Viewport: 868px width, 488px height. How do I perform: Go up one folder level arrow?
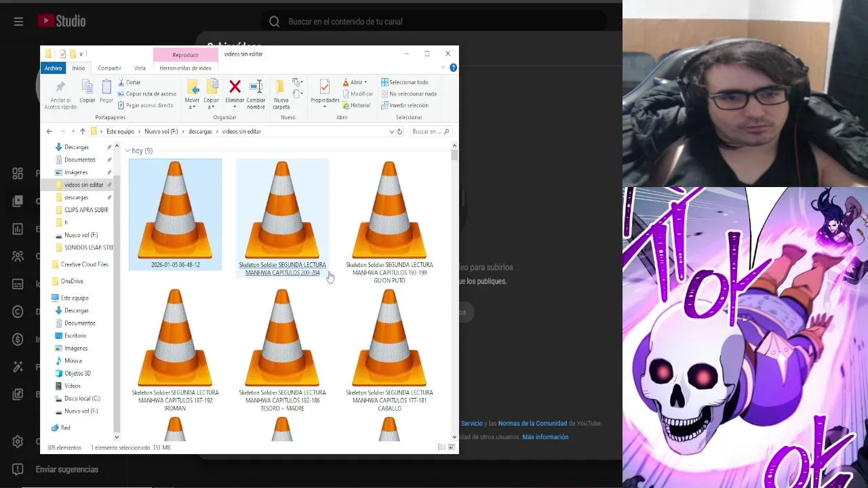pos(83,131)
